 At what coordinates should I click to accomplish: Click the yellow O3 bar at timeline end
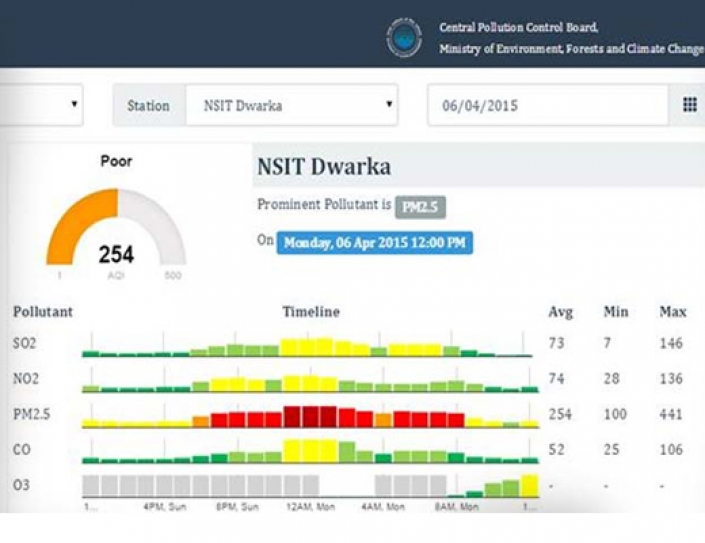(530, 486)
